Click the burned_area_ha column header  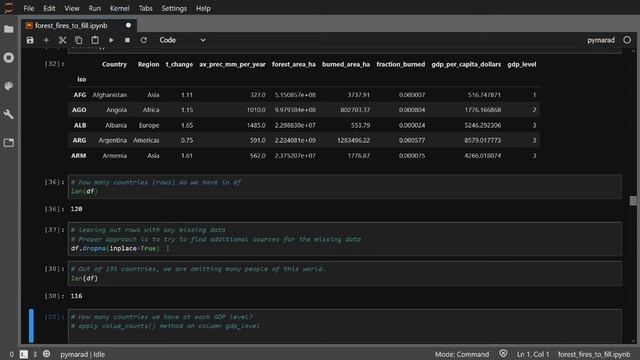click(346, 64)
